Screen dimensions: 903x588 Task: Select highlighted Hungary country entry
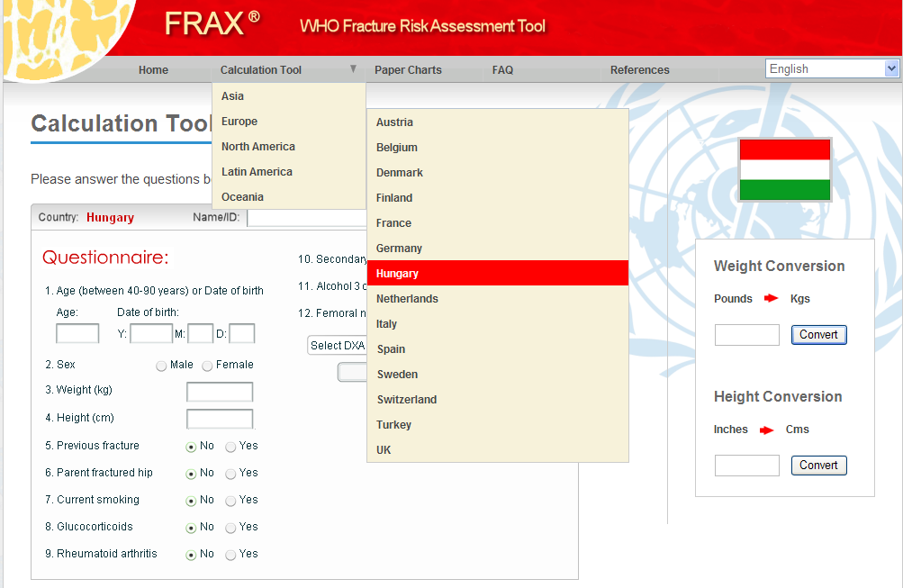pos(498,274)
